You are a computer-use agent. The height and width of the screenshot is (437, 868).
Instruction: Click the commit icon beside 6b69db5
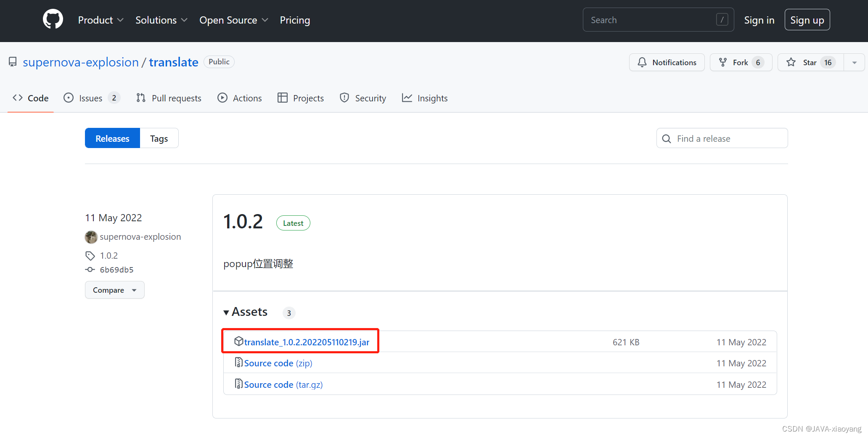(x=90, y=270)
